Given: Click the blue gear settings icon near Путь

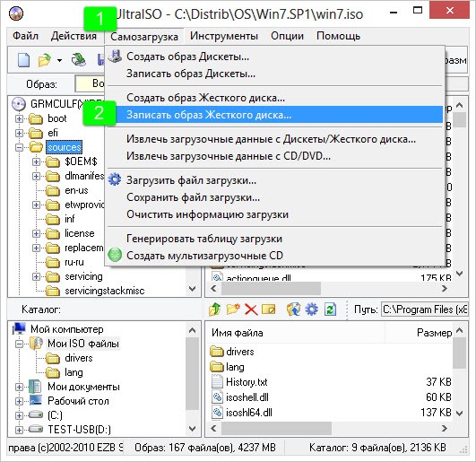Looking at the screenshot, I should pos(312,309).
